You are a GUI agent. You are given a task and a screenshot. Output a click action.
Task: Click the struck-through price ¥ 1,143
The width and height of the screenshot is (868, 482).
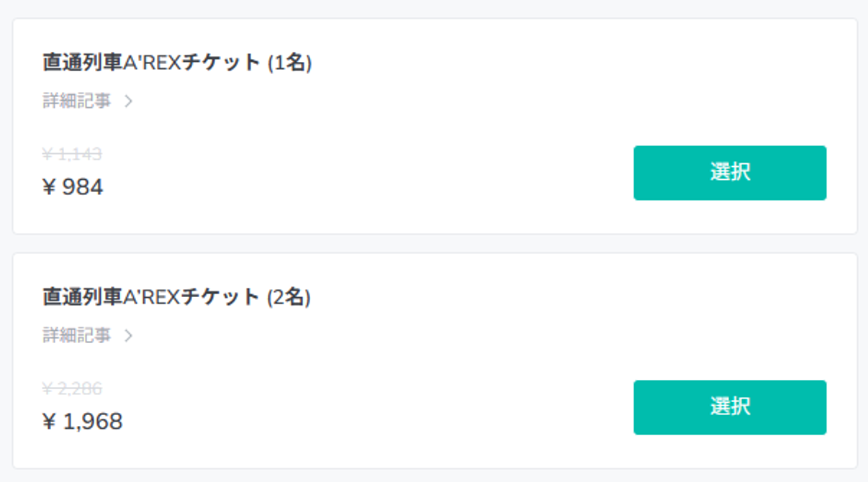click(x=72, y=154)
